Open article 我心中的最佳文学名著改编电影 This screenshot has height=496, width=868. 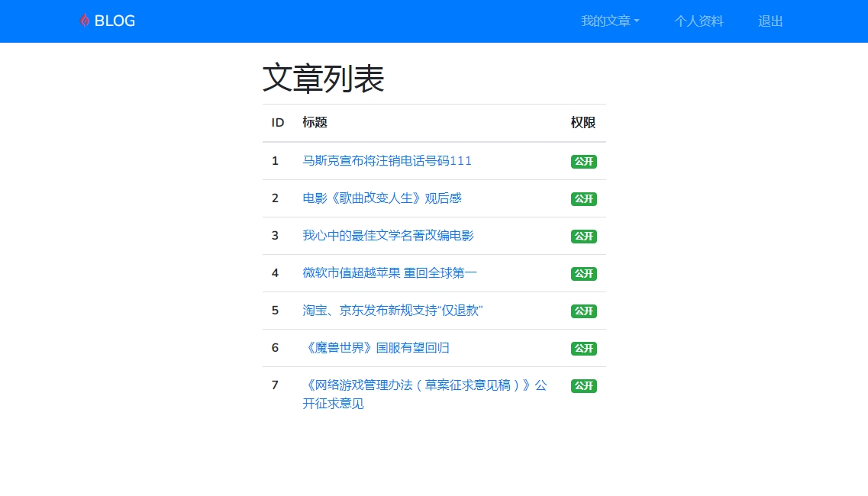pyautogui.click(x=388, y=236)
